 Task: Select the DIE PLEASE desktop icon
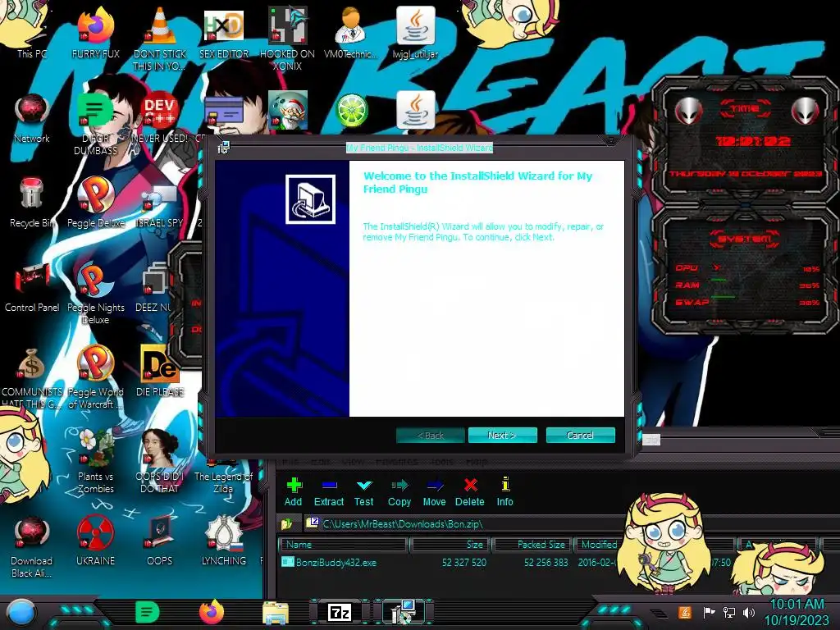pos(160,372)
